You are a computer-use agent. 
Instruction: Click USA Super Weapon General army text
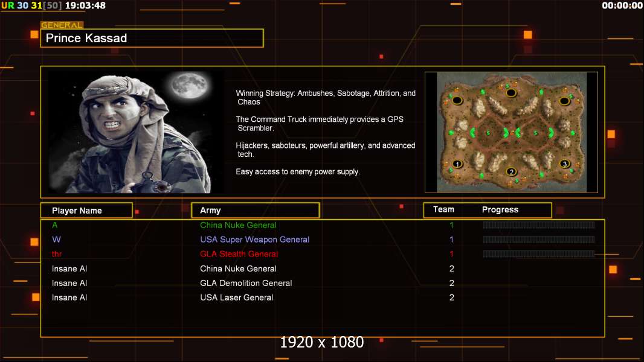pyautogui.click(x=255, y=240)
